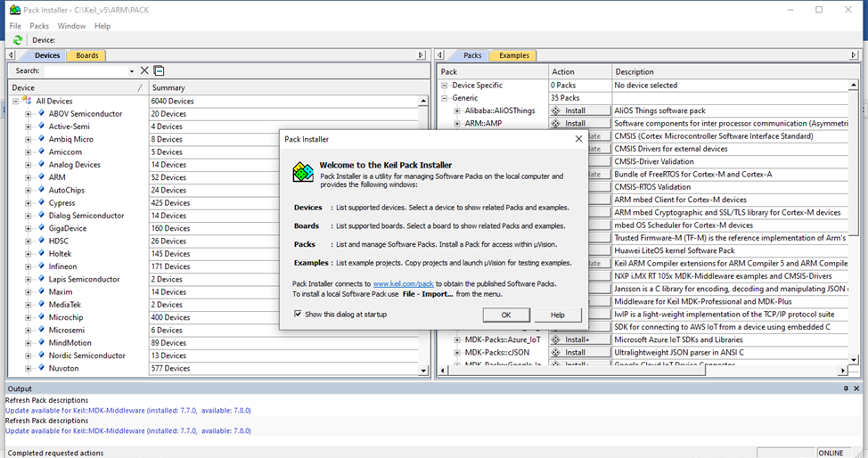Expand the MDK-Packs::Azure_IoT pack
Viewport: 868px width, 458px height.
[457, 339]
